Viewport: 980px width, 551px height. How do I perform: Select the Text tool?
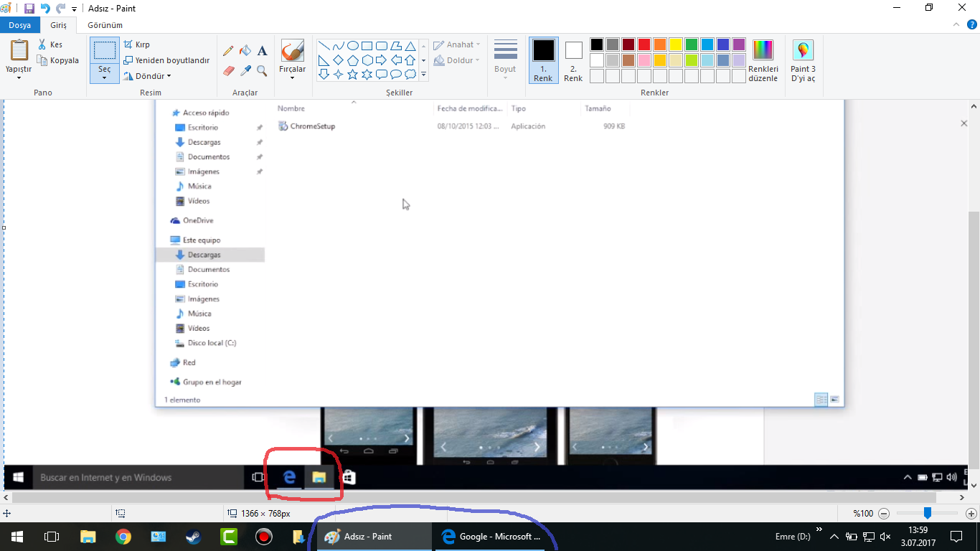pos(262,51)
